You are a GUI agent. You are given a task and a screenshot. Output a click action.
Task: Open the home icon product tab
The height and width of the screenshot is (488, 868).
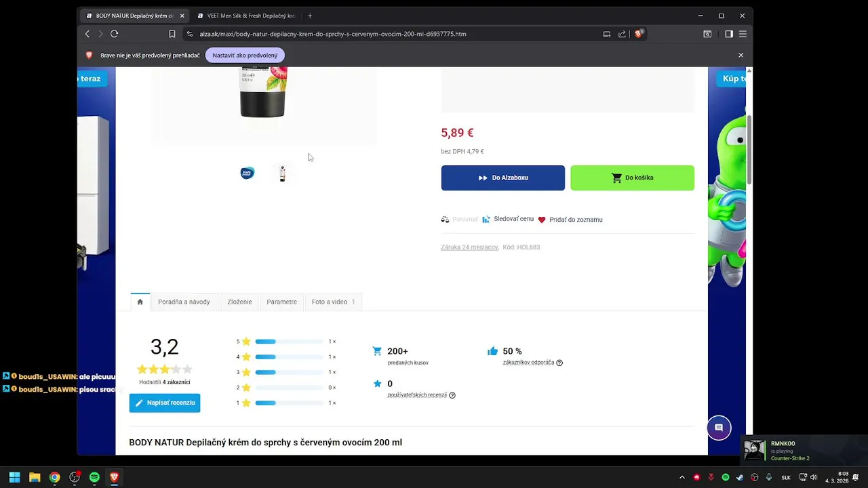(x=140, y=302)
